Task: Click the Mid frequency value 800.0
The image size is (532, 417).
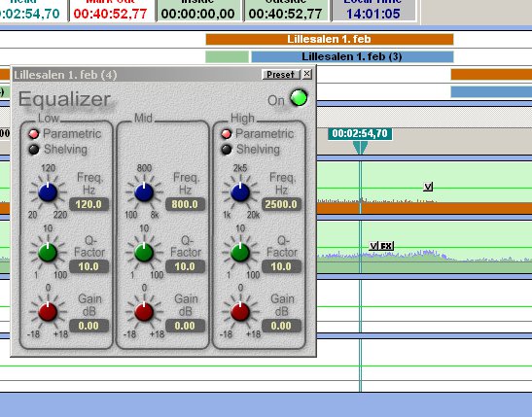Action: coord(185,204)
